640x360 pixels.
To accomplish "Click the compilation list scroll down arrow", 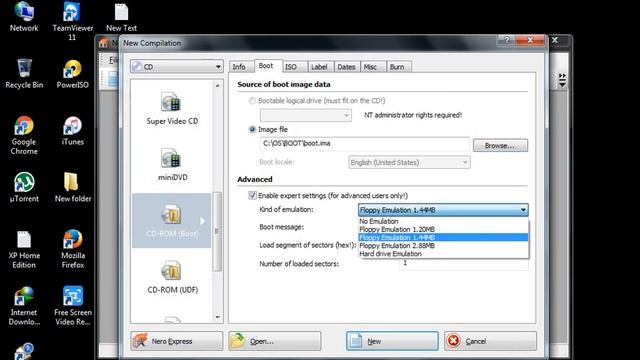I will [x=218, y=317].
